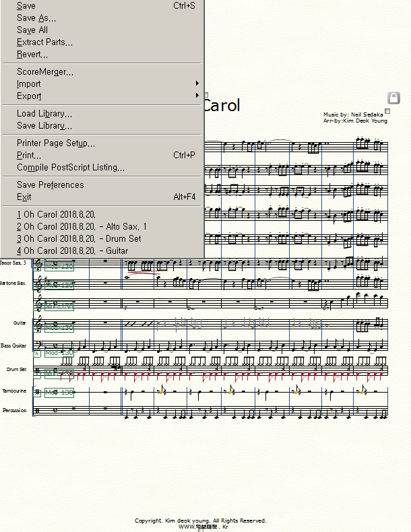
Task: Open recent file Oh Carol - Alto Sax. 1
Action: [x=82, y=226]
